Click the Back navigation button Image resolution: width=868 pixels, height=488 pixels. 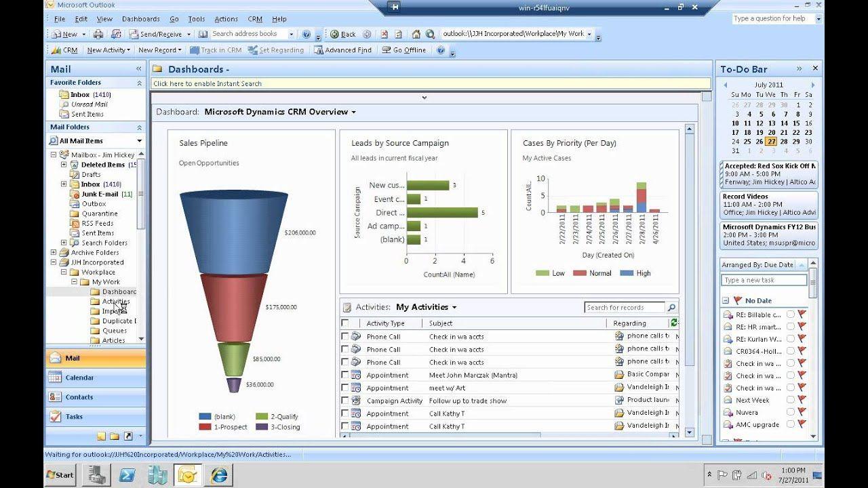point(344,34)
